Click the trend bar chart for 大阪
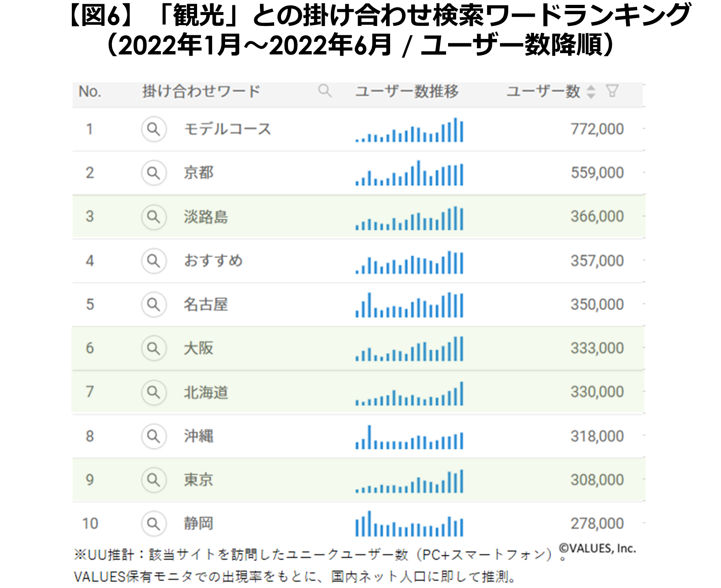The image size is (721, 588). point(409,349)
